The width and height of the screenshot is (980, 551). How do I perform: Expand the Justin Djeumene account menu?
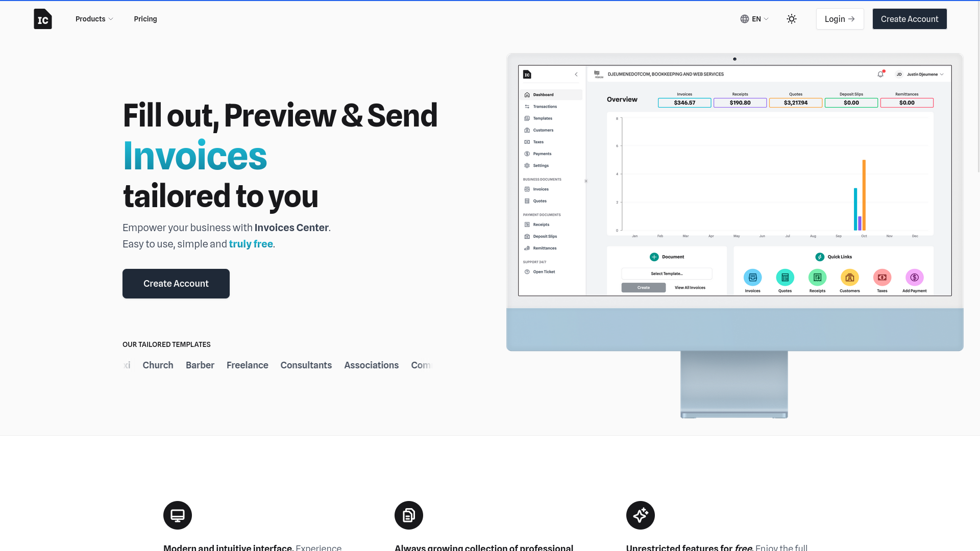coord(922,74)
